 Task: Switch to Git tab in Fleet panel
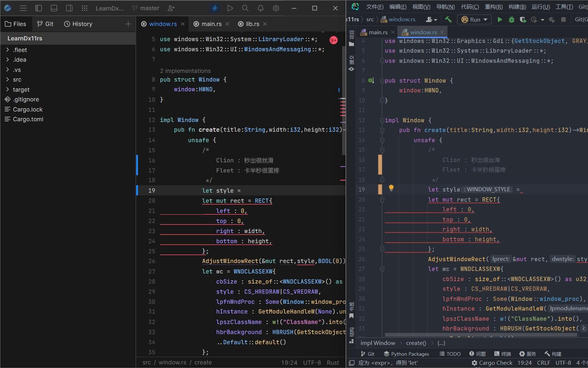click(x=45, y=24)
